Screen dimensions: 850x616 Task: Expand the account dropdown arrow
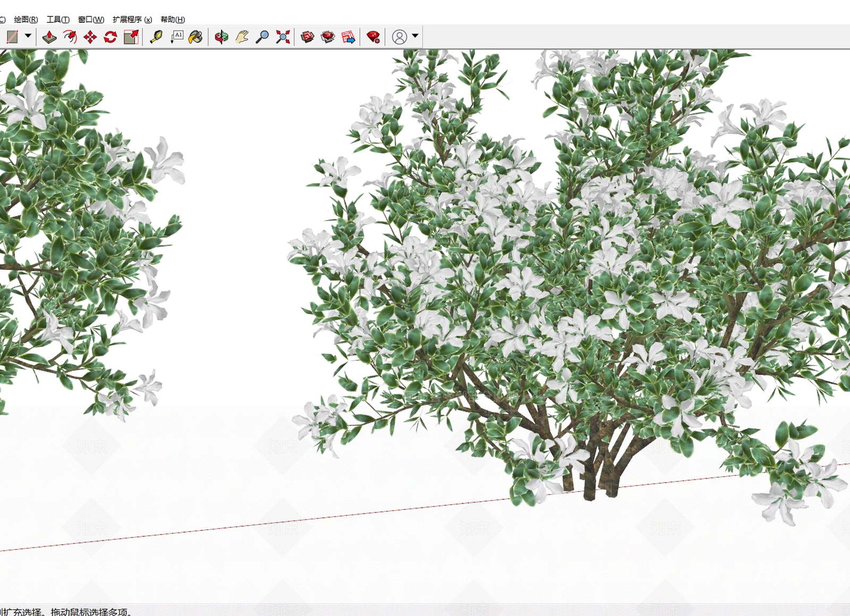(415, 36)
